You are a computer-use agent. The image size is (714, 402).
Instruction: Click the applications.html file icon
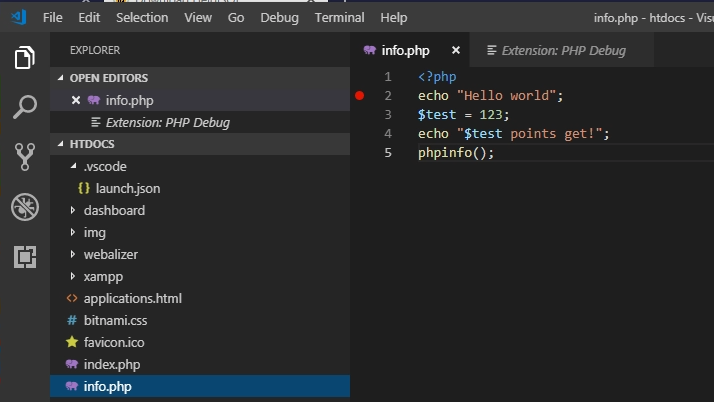pos(72,298)
